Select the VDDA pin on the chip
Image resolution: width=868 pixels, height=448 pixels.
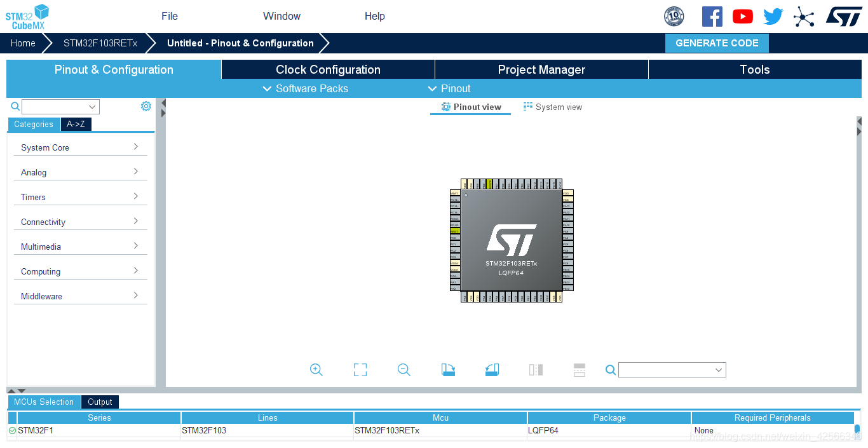click(455, 269)
